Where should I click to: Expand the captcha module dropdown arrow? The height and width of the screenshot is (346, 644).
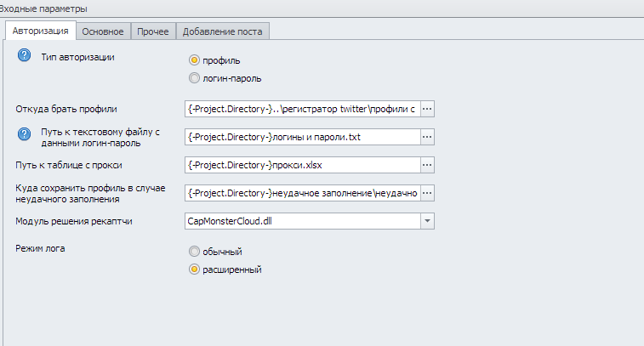428,221
